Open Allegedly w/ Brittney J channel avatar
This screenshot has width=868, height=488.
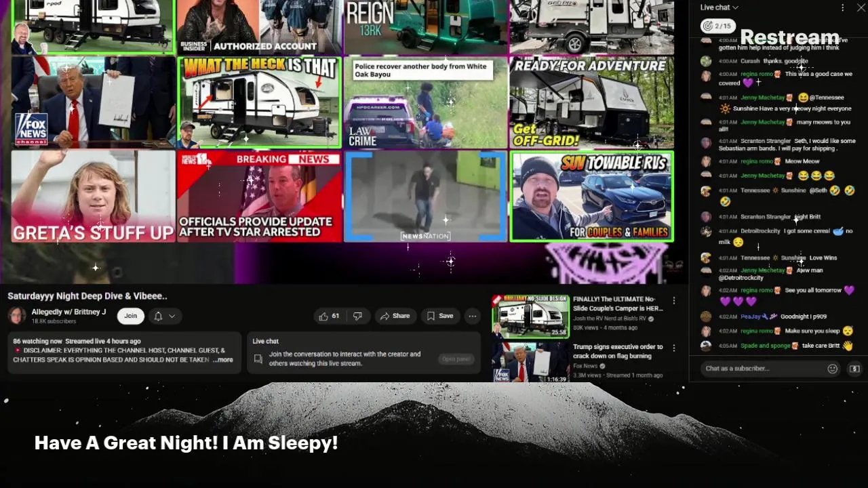point(17,316)
